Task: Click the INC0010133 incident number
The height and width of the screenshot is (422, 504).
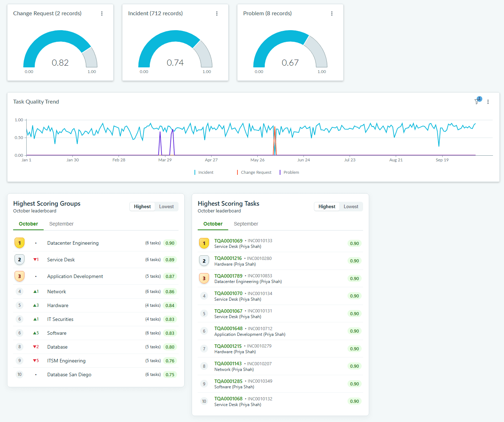Action: pos(260,241)
